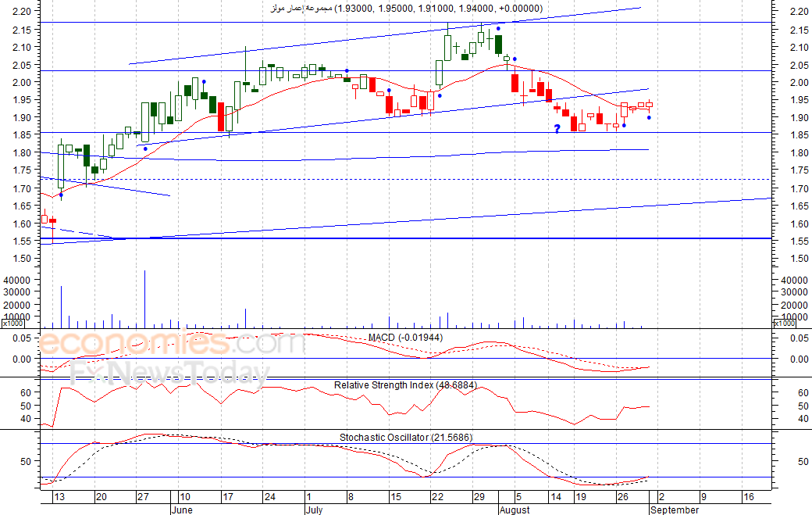812x515 pixels.
Task: Select date label 19 on the time axis
Action: (581, 497)
